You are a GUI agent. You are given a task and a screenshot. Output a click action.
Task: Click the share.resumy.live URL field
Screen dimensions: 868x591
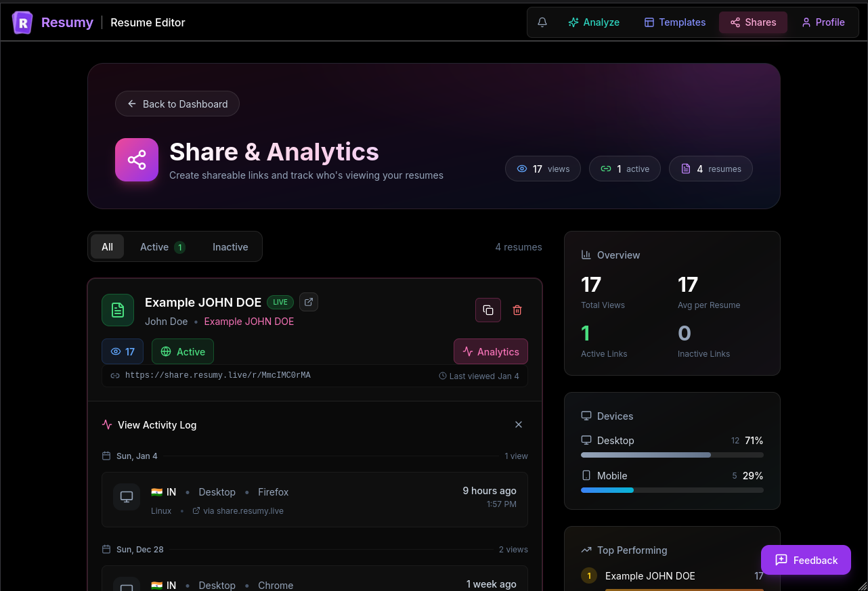tap(315, 376)
